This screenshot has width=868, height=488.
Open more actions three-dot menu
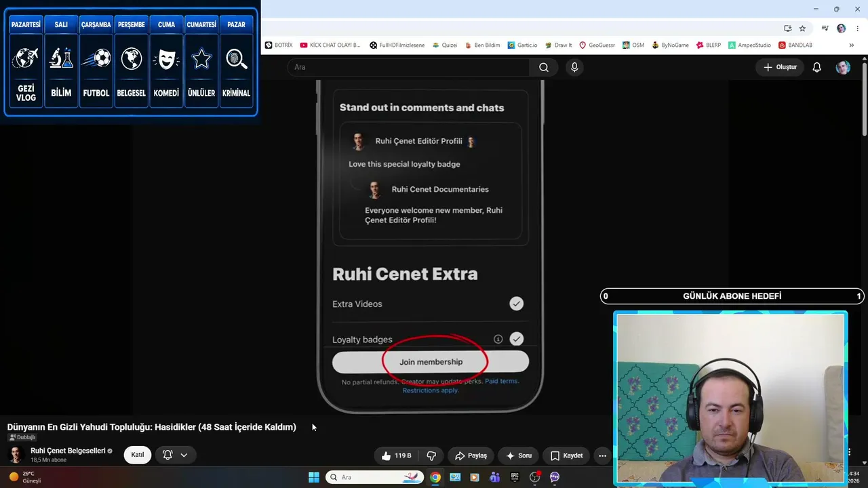602,455
